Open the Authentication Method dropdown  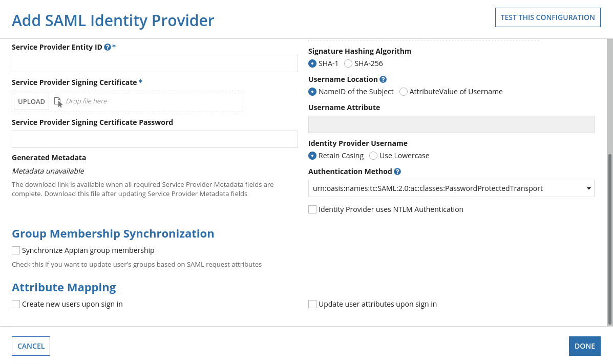451,188
